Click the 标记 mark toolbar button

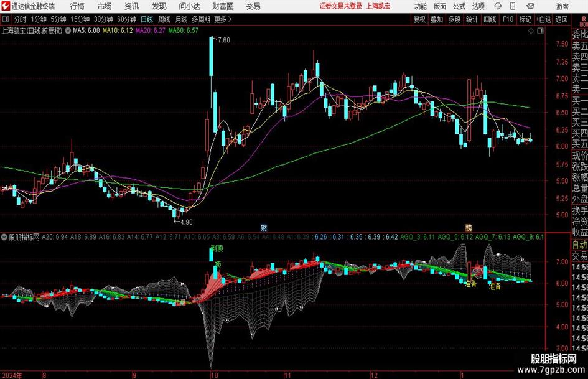click(x=525, y=19)
